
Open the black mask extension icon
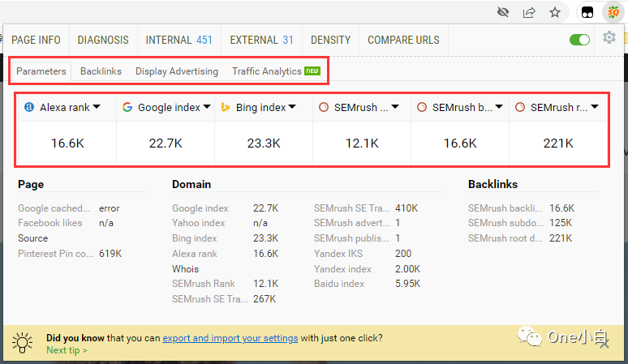[x=587, y=12]
